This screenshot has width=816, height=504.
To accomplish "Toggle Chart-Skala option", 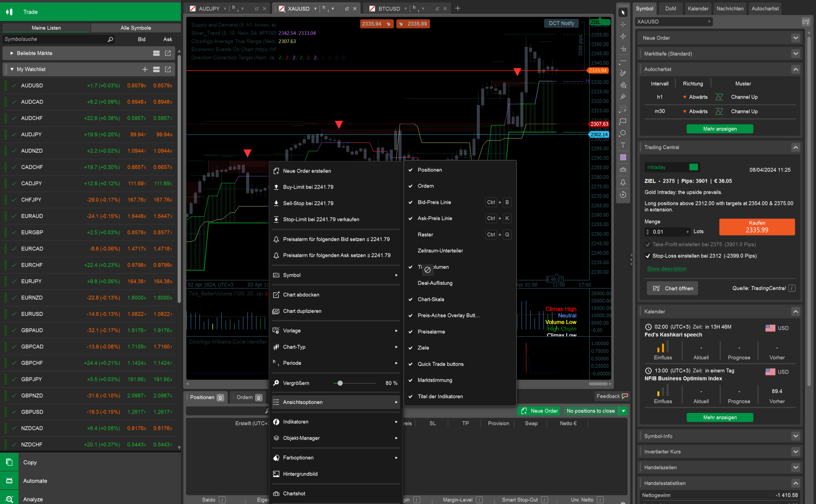I will coord(460,299).
